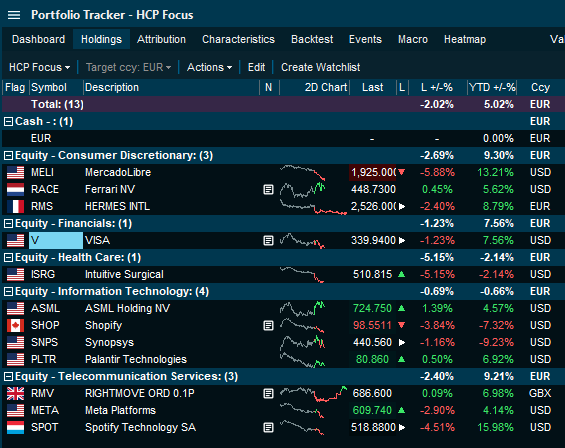Image resolution: width=565 pixels, height=448 pixels.
Task: Click the highlighted V symbol cell
Action: tap(56, 240)
